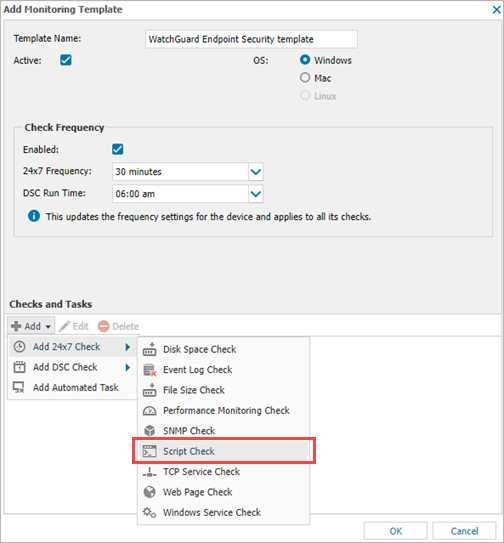Click the Cancel button
The height and width of the screenshot is (543, 504).
pos(464,531)
